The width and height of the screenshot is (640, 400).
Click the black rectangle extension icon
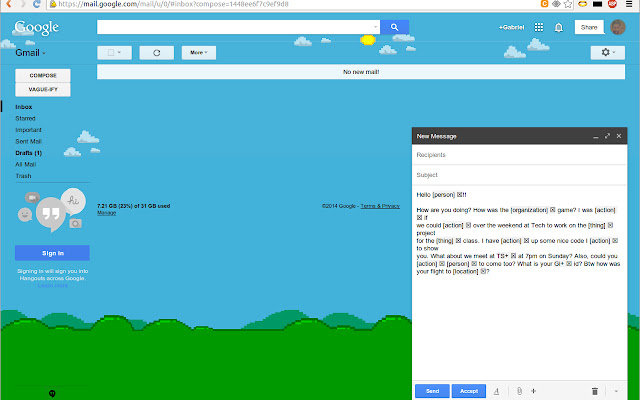(598, 4)
